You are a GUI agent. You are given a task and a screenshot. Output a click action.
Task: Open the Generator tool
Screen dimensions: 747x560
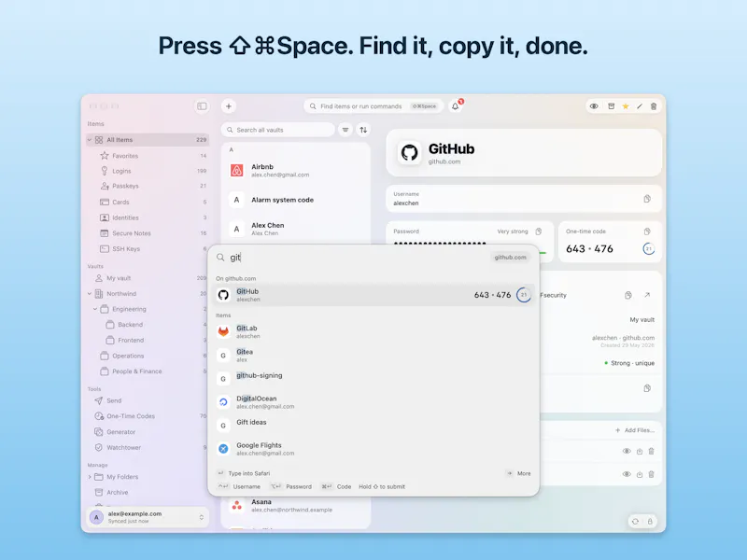[x=148, y=432]
